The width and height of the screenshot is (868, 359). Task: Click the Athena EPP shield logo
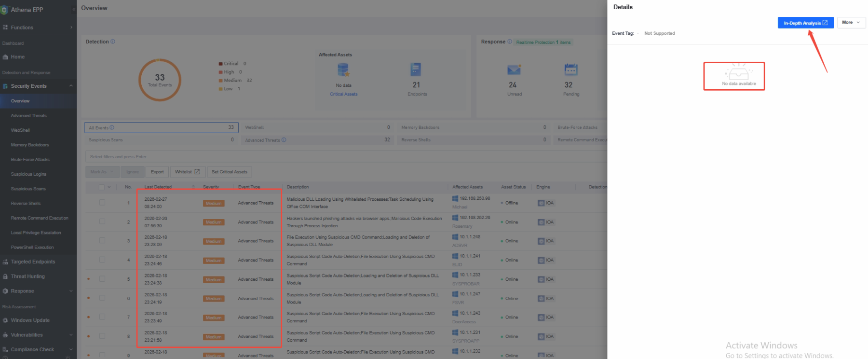(4, 10)
